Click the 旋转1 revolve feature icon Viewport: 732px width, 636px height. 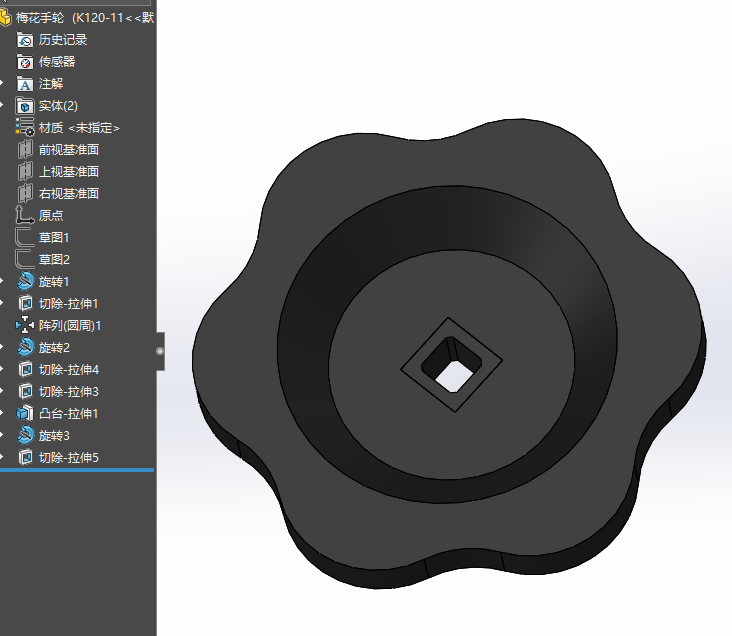coord(25,282)
